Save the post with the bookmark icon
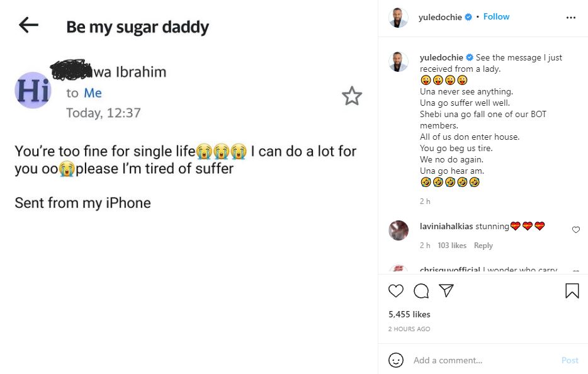588x374 pixels. coord(572,291)
